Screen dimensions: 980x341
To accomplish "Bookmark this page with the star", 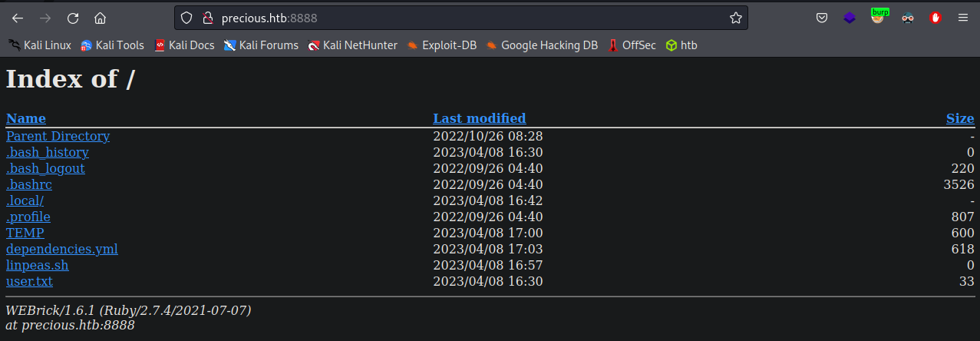I will (x=735, y=18).
